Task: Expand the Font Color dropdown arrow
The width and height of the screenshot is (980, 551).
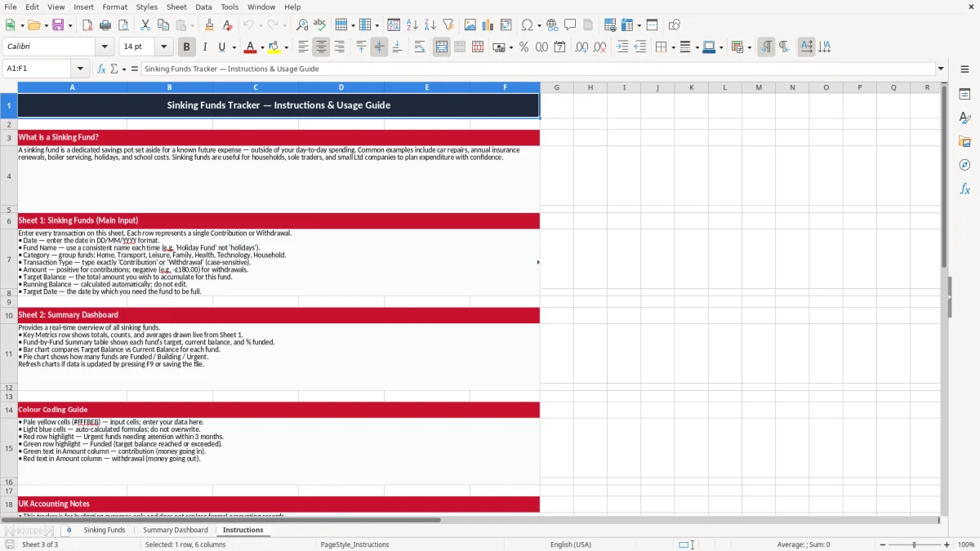Action: [x=262, y=47]
